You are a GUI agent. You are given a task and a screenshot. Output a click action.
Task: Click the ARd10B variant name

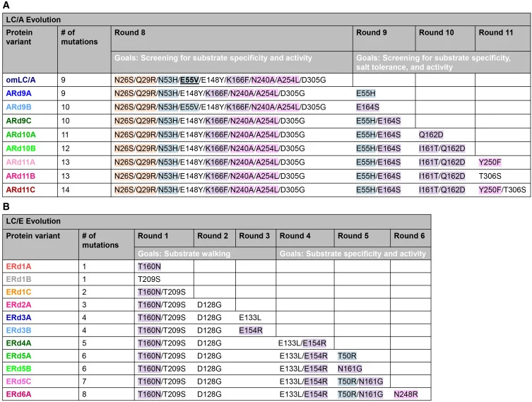(x=20, y=148)
